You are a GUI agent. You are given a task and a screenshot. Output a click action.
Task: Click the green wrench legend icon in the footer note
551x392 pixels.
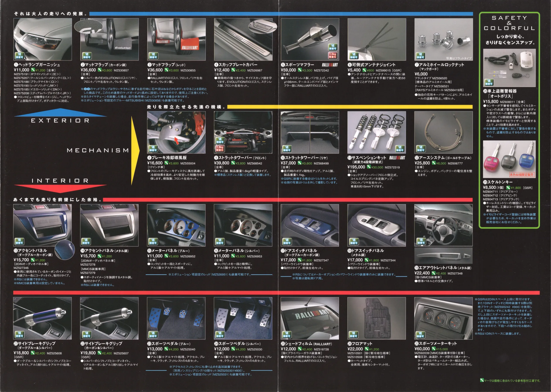click(482, 380)
